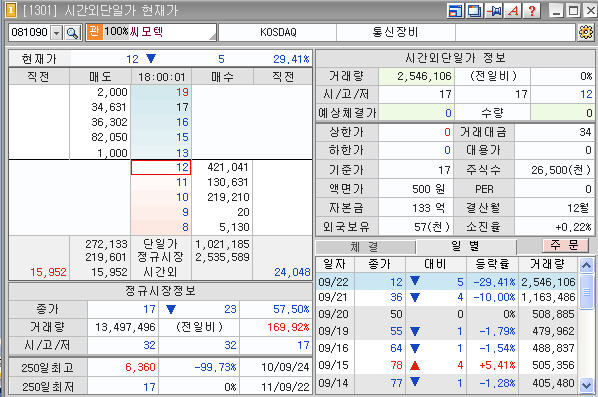
Task: Click the 소진율 value +0.22%
Action: [554, 227]
